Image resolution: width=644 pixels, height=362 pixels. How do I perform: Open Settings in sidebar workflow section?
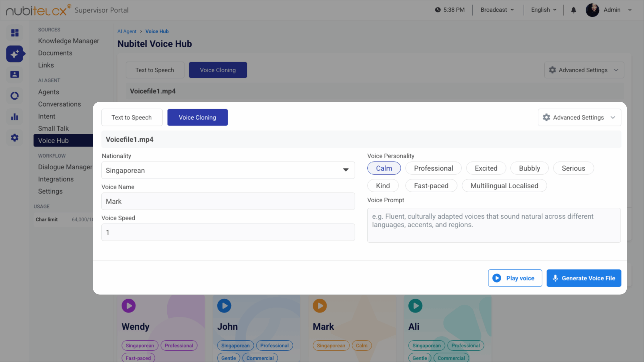click(x=50, y=191)
